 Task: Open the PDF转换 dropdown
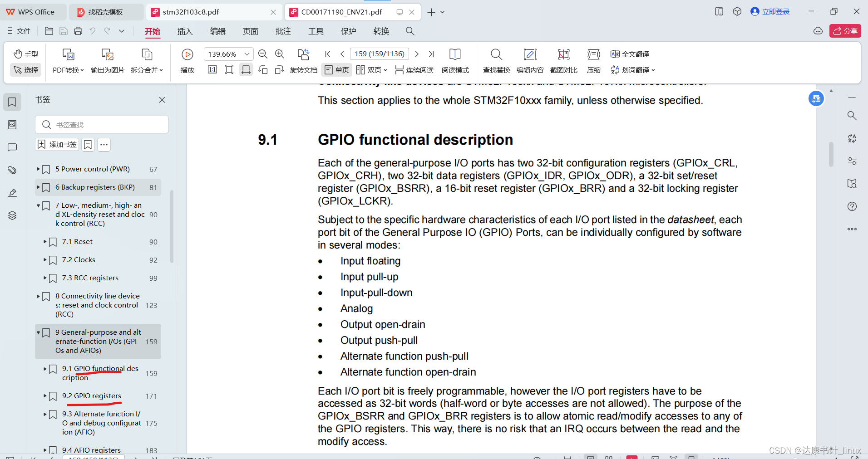[x=68, y=70]
